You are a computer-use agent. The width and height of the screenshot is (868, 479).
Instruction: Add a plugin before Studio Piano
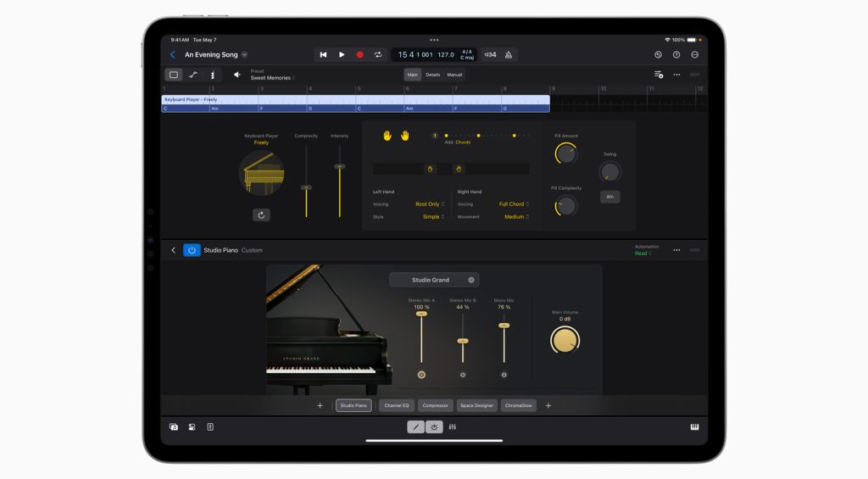coord(320,406)
